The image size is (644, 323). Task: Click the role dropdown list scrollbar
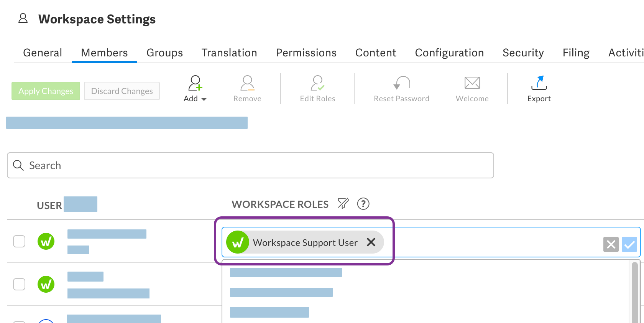pos(634,292)
